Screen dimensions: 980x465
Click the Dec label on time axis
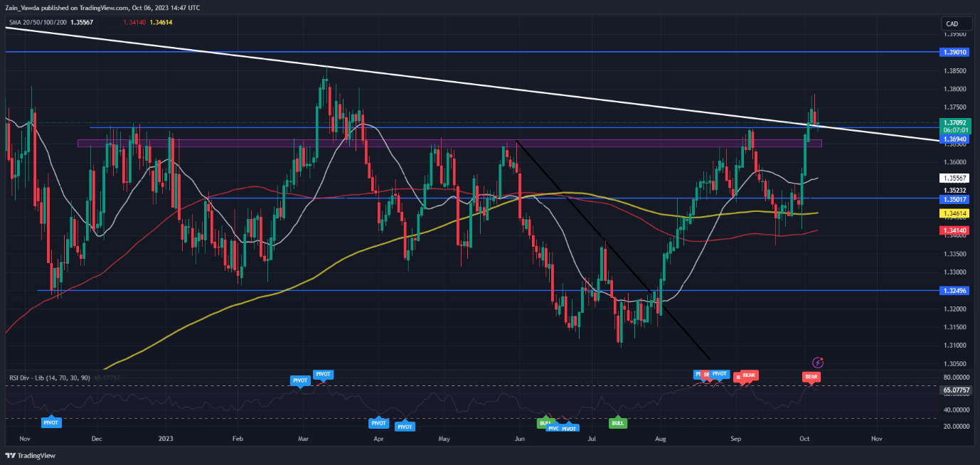coord(97,439)
